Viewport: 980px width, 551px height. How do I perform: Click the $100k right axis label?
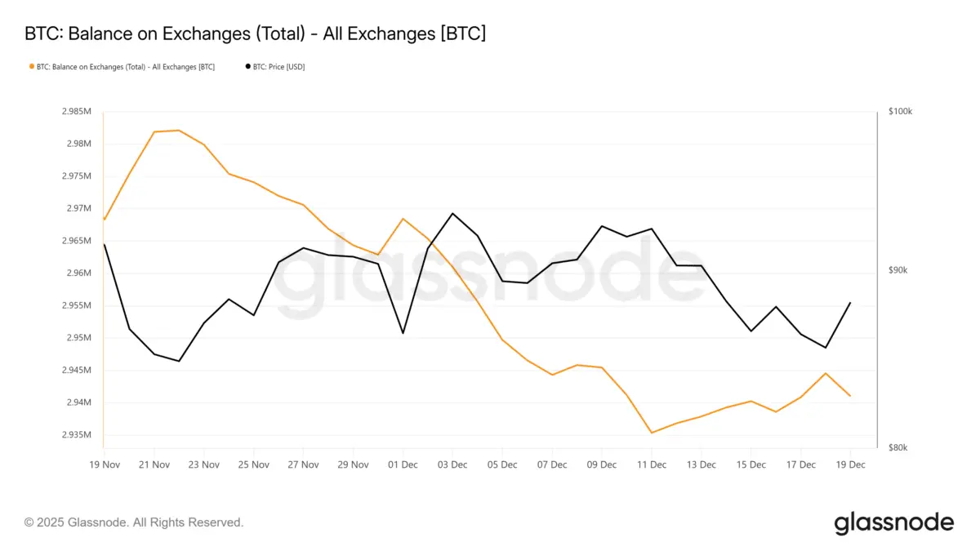(x=899, y=112)
